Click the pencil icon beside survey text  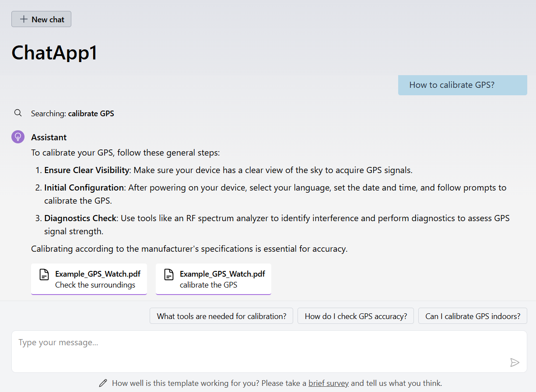pos(103,383)
